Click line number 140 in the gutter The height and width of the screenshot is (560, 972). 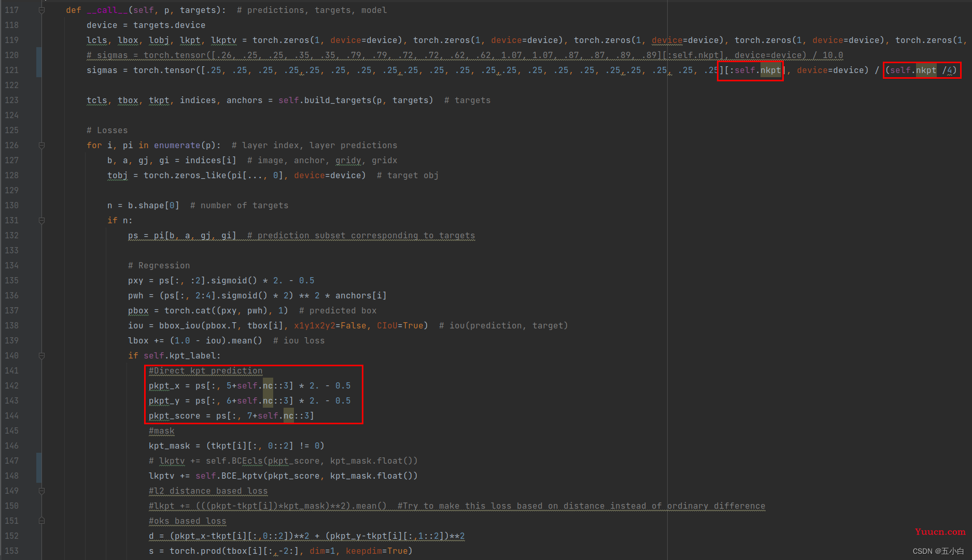[x=11, y=356]
